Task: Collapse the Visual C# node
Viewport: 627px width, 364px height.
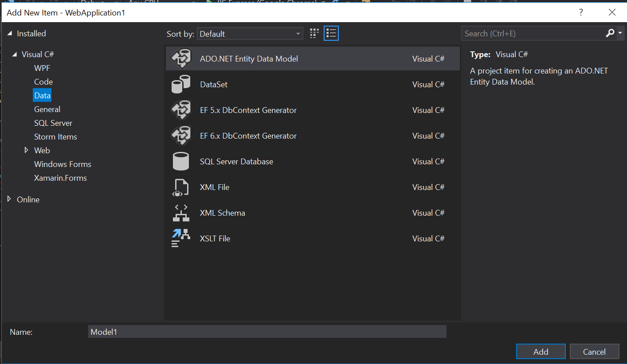Action: pyautogui.click(x=15, y=54)
